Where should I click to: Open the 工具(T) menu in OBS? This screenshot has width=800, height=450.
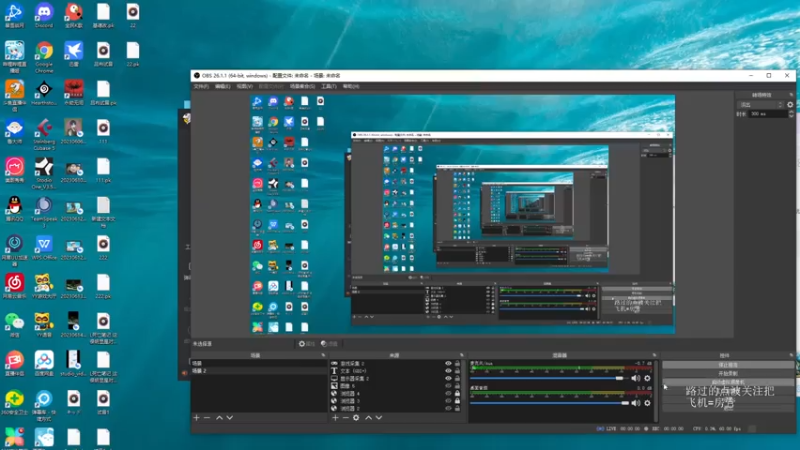pyautogui.click(x=329, y=86)
